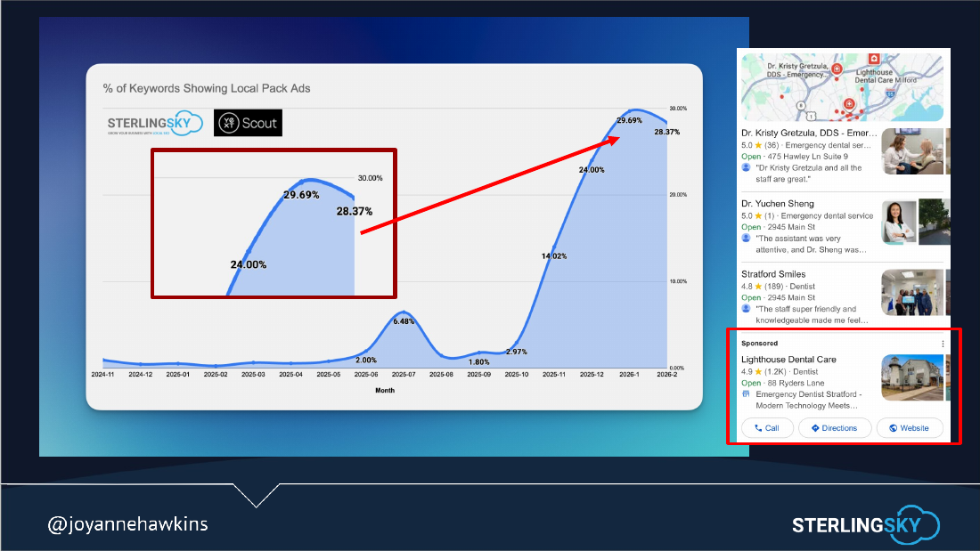Click the 2026-2 axis label
The width and height of the screenshot is (980, 551).
(x=667, y=374)
